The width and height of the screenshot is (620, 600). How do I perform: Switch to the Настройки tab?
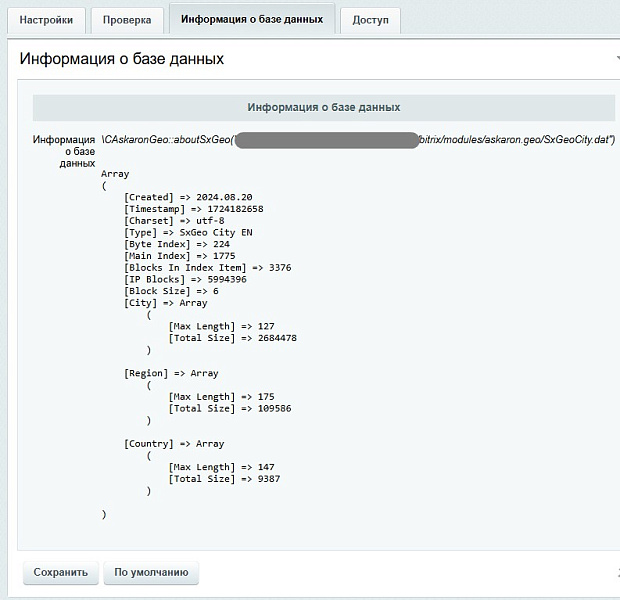[x=46, y=20]
